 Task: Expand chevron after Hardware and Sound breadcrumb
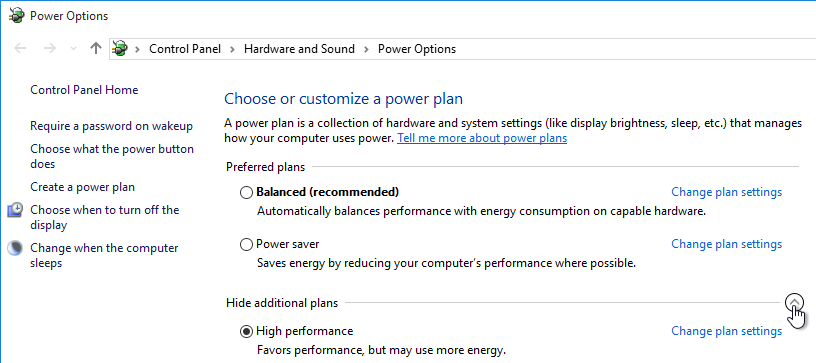click(x=366, y=49)
